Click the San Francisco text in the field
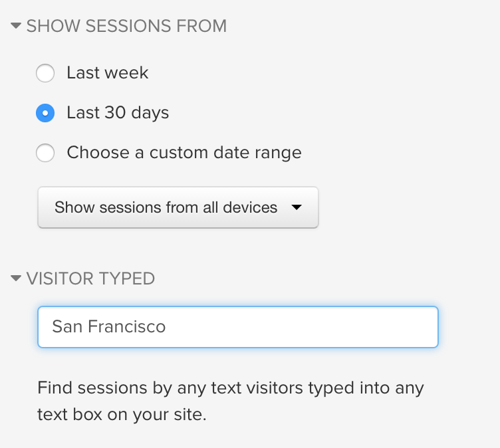 point(109,326)
